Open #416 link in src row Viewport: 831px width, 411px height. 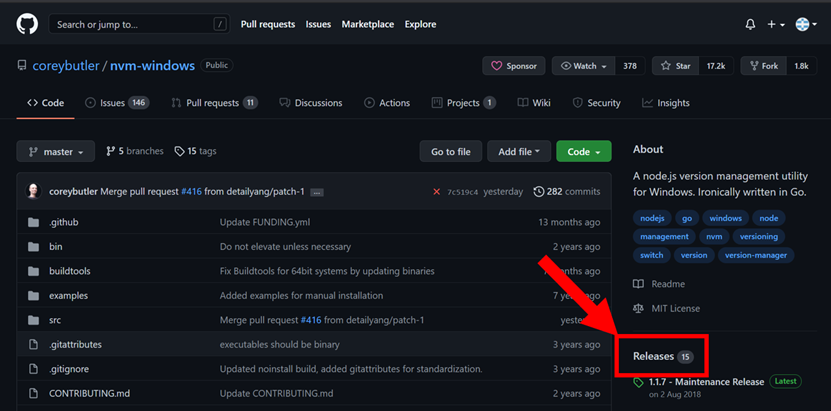click(x=311, y=320)
